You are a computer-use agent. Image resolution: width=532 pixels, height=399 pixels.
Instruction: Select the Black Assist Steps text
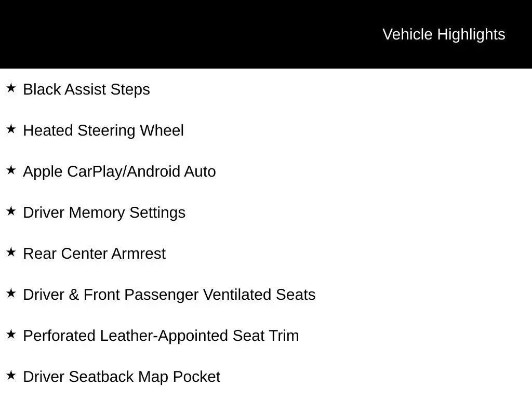86,89
